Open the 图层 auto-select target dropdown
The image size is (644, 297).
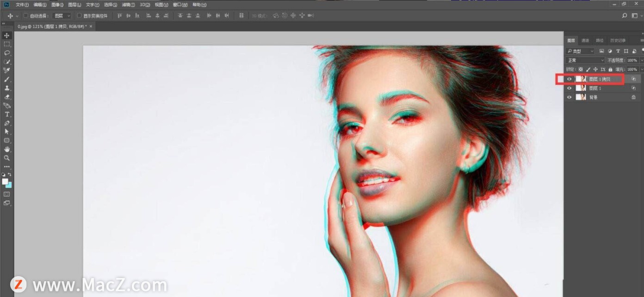point(62,16)
